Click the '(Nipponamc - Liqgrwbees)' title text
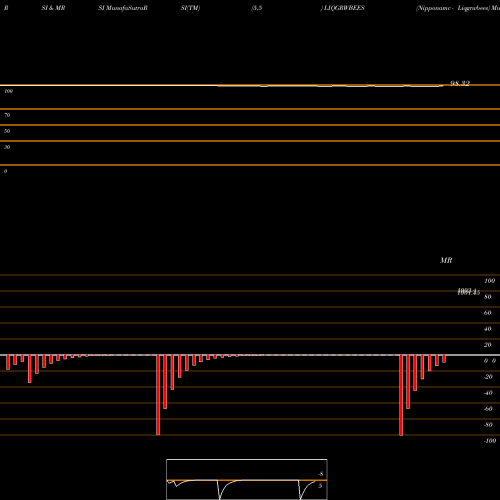500x500 pixels. click(x=453, y=8)
